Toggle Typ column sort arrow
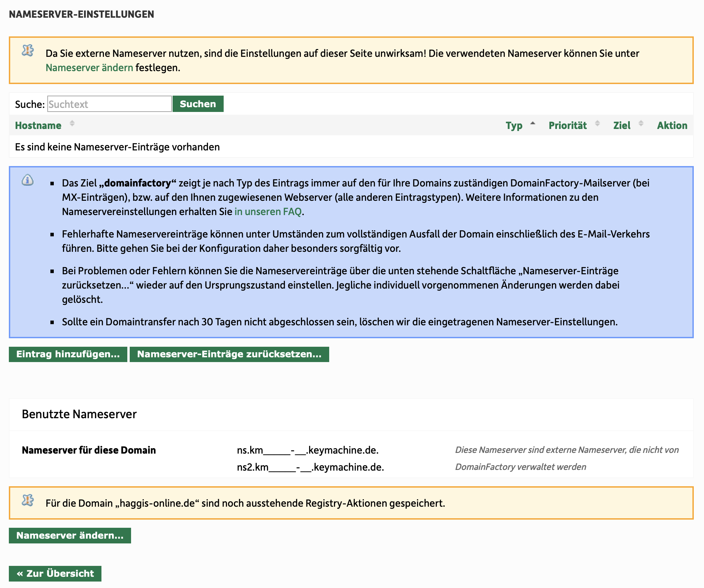704x588 pixels. (533, 124)
